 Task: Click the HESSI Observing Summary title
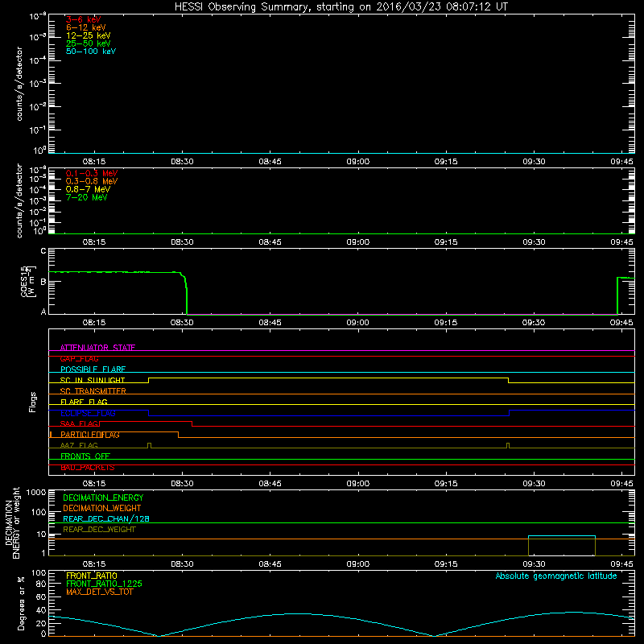pos(341,6)
